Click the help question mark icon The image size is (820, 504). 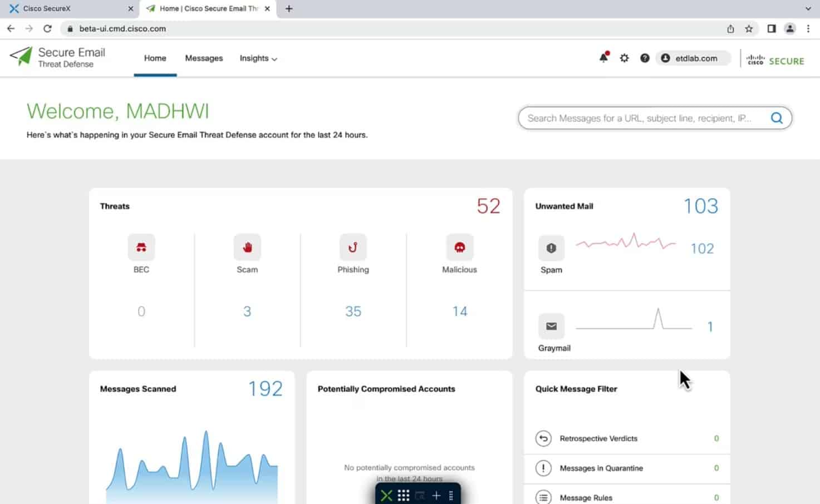tap(645, 58)
